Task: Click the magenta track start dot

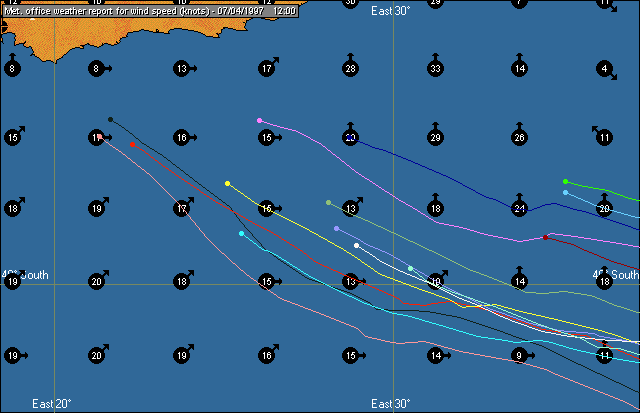Action: [259, 120]
